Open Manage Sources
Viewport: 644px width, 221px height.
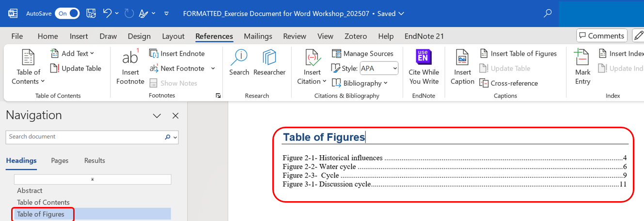coord(362,54)
